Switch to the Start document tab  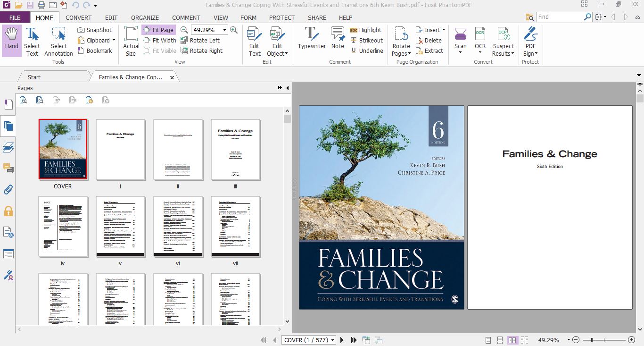click(34, 77)
